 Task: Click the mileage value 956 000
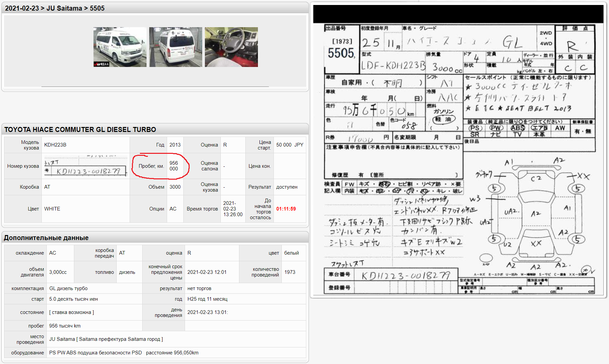174,166
